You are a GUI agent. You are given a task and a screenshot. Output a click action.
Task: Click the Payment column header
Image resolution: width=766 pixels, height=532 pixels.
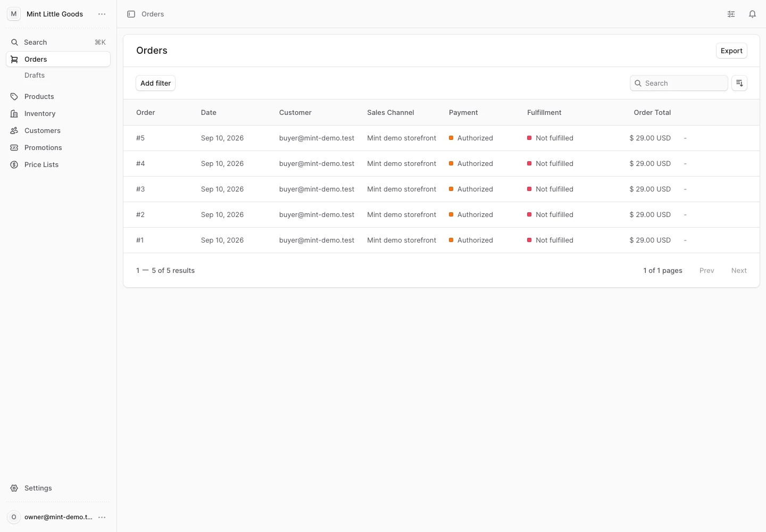(463, 112)
